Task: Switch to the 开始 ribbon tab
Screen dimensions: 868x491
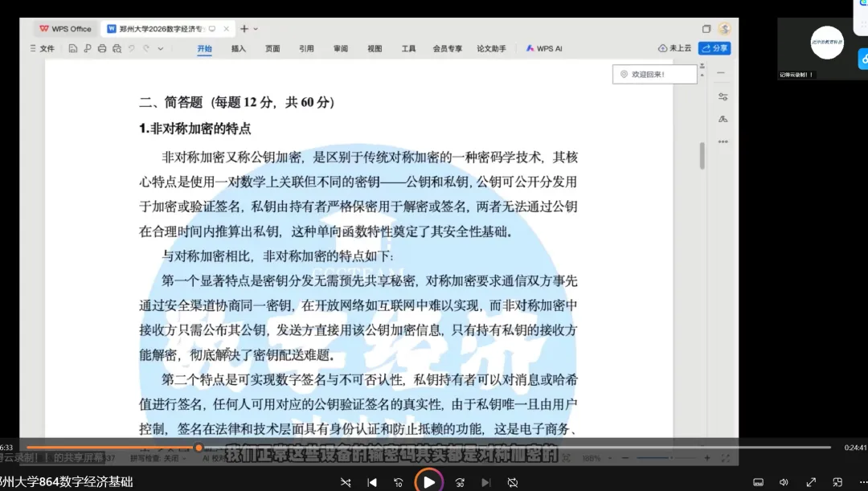Action: tap(205, 49)
